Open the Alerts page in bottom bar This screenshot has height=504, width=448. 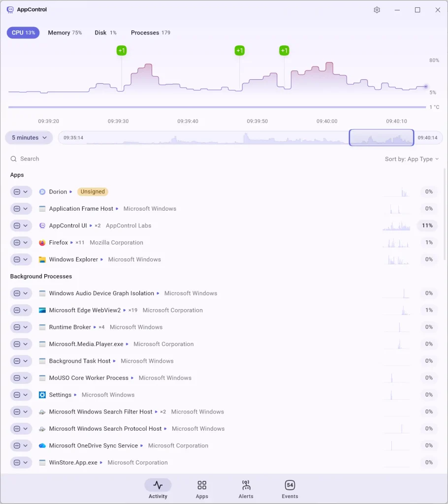coord(246,489)
